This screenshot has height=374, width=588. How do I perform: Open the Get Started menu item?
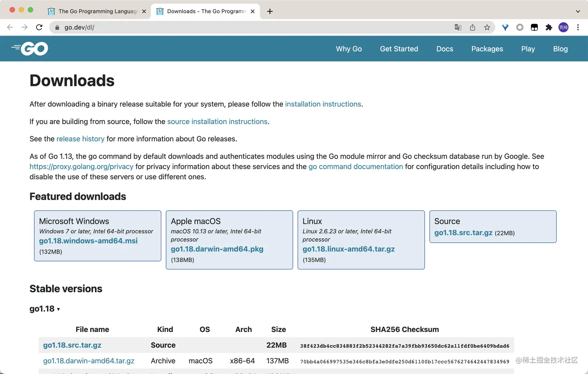click(x=399, y=49)
